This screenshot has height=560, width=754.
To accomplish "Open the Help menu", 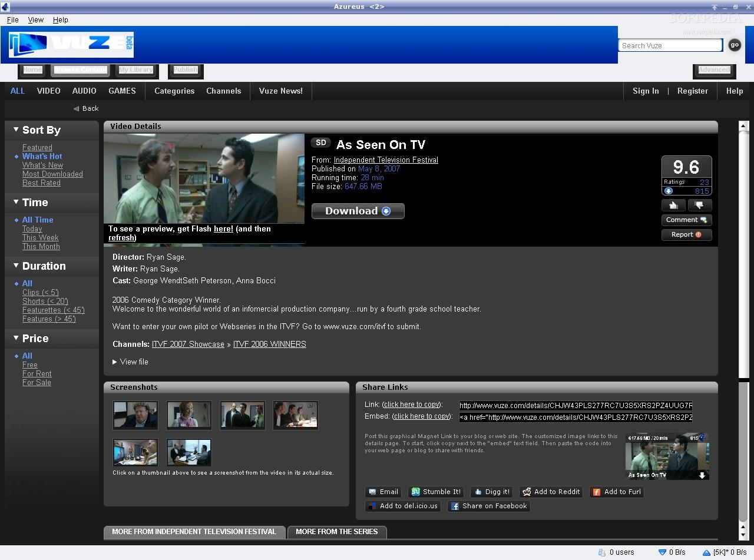I will (60, 19).
